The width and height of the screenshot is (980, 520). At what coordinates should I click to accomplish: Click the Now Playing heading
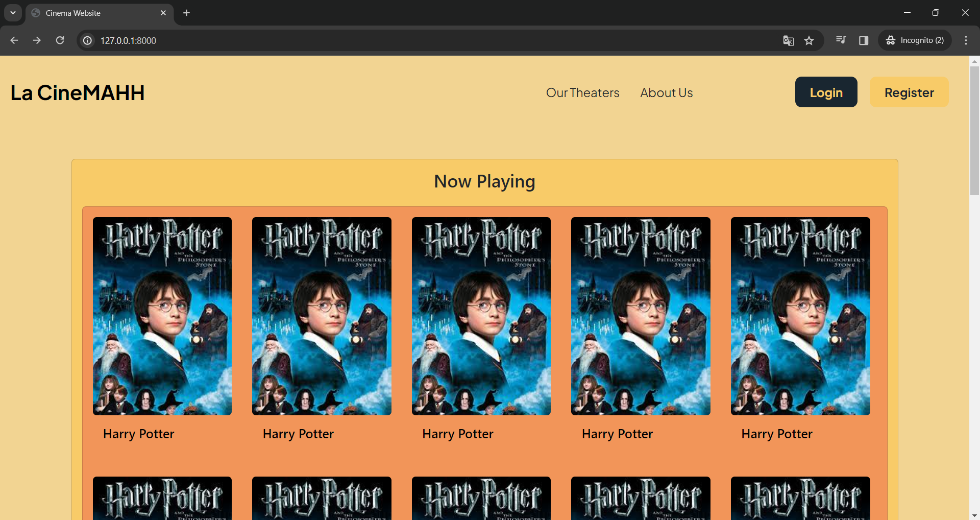tap(484, 182)
